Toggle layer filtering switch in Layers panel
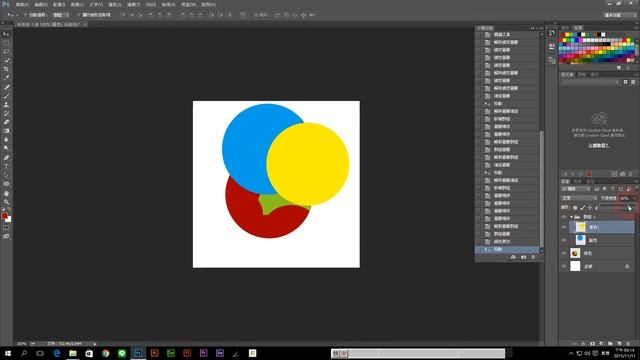 click(x=636, y=188)
